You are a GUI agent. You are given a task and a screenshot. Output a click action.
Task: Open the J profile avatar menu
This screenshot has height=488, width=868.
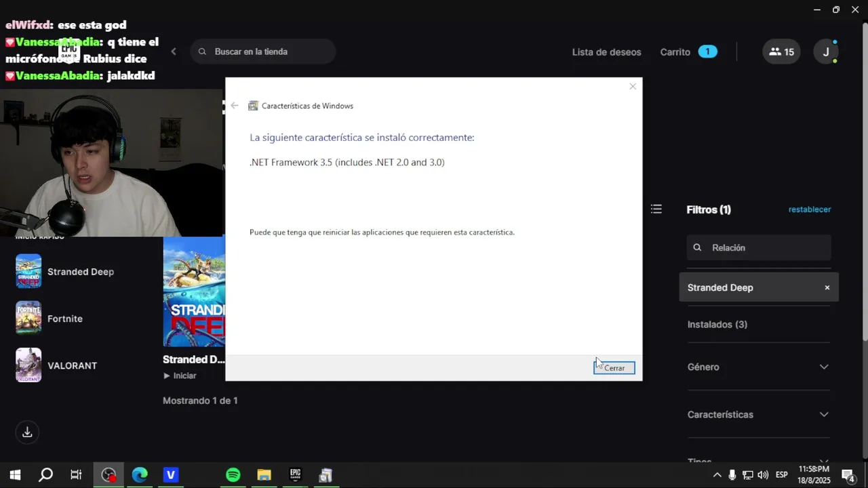(x=826, y=52)
